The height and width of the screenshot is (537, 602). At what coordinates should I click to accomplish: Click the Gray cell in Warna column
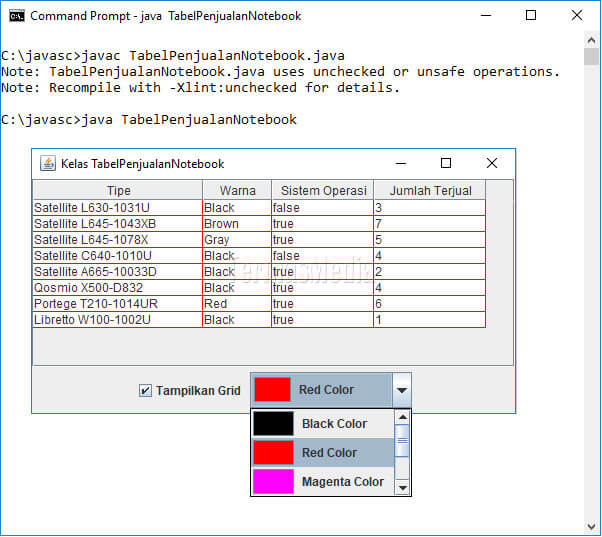[x=237, y=240]
